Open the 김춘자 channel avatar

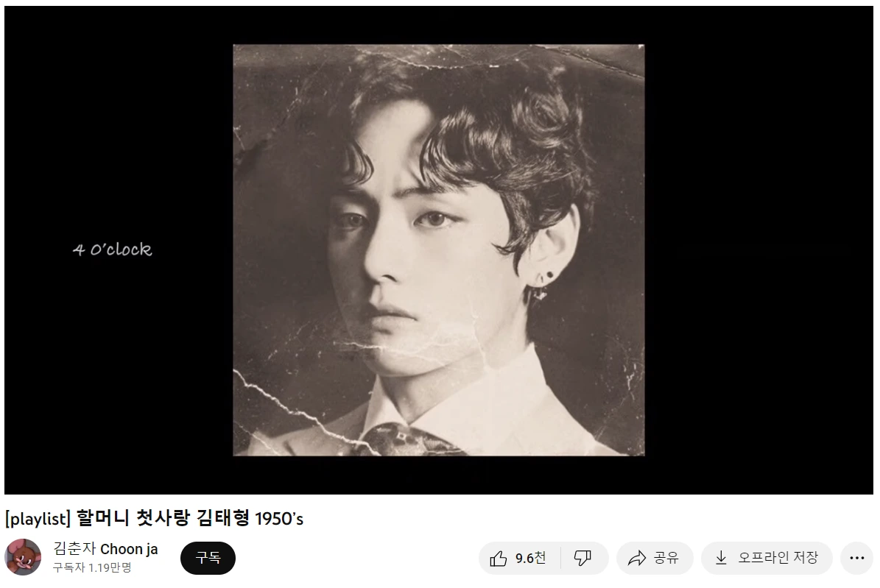(x=23, y=557)
